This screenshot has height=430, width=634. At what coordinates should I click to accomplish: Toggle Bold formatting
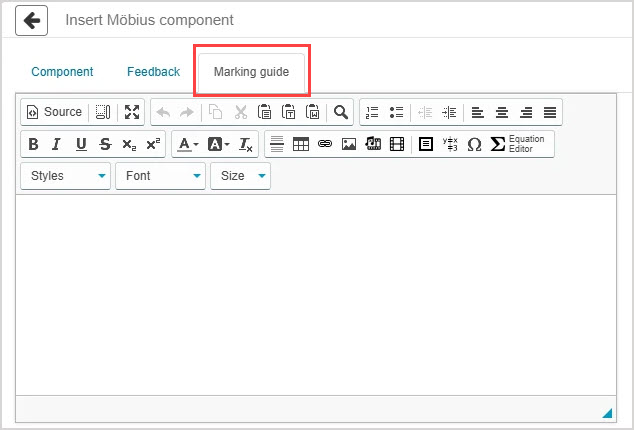33,144
